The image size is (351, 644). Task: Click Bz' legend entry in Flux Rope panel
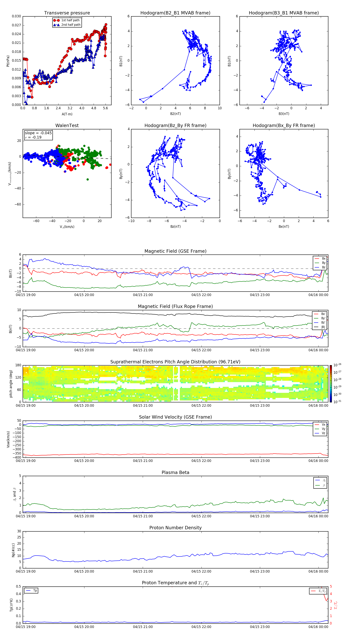[x=320, y=323]
